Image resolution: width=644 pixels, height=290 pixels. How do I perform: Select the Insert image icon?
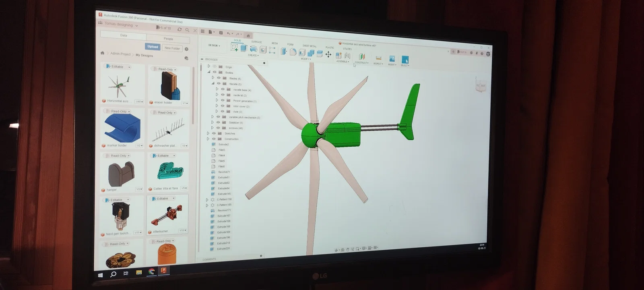pos(392,59)
